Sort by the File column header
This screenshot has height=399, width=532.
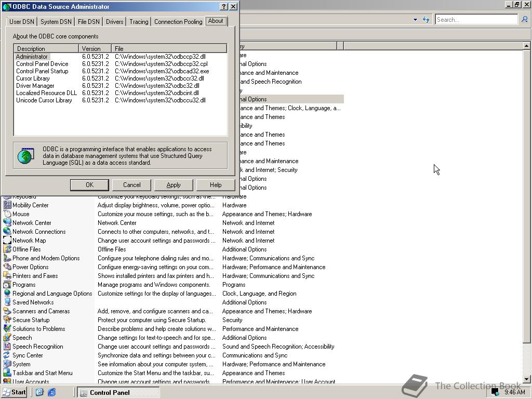(169, 48)
